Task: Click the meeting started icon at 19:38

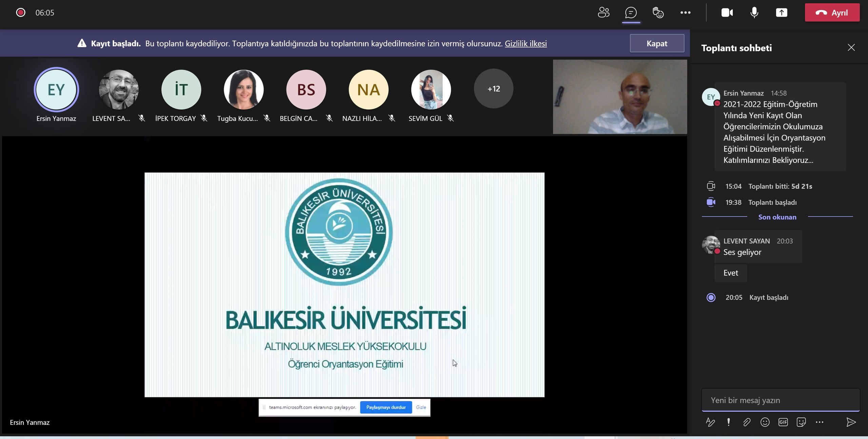Action: [x=711, y=202]
